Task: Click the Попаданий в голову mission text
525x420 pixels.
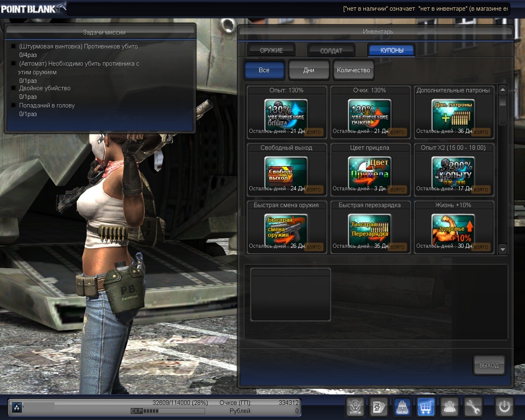Action: (47, 105)
